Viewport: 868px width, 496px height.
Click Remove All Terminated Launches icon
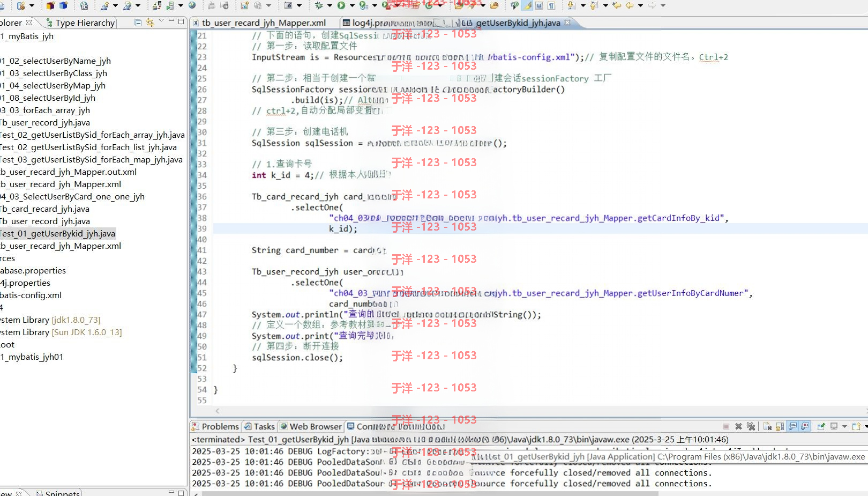751,426
